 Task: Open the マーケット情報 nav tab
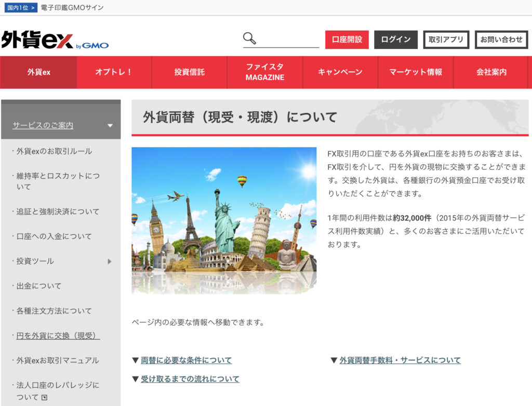(416, 72)
